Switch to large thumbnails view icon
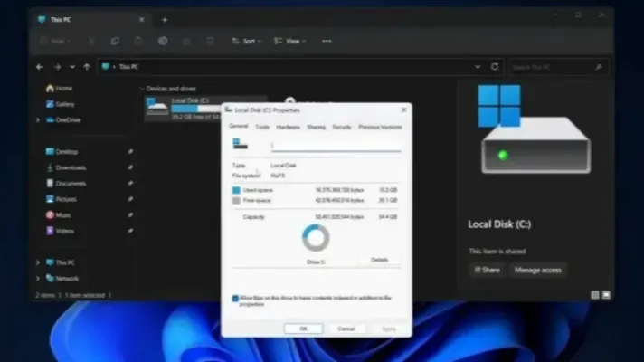The height and width of the screenshot is (362, 644). pos(606,295)
